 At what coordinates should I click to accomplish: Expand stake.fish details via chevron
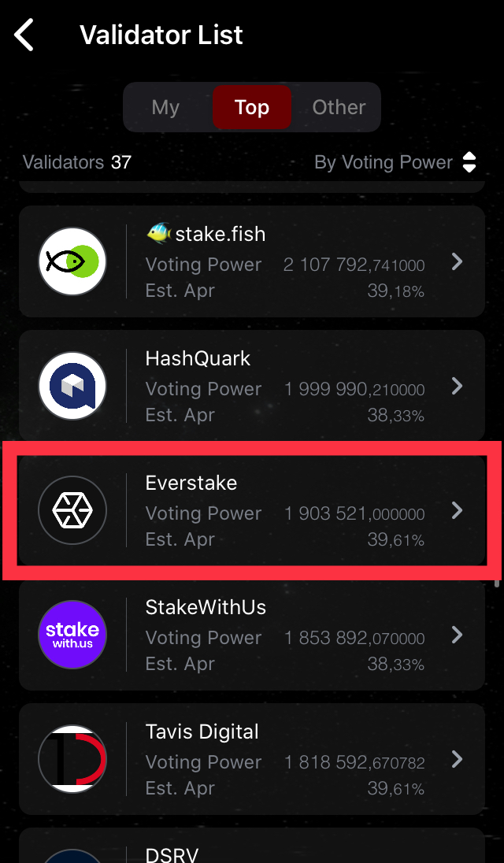[457, 262]
